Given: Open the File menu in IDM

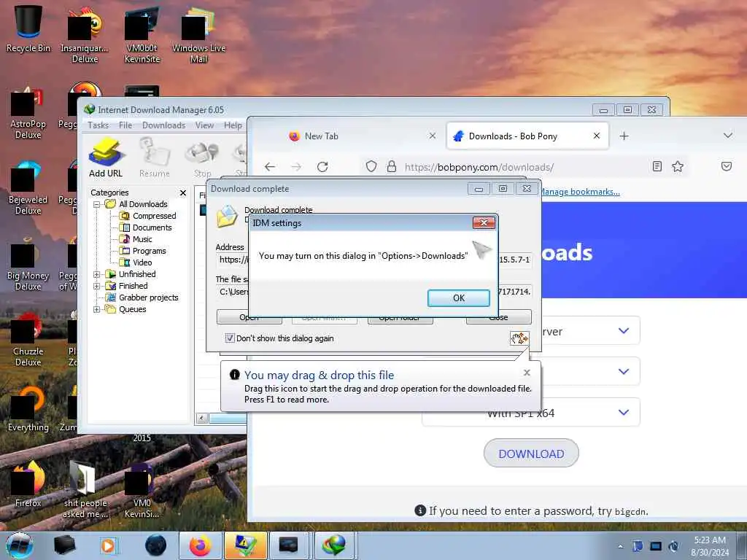Looking at the screenshot, I should pos(125,125).
